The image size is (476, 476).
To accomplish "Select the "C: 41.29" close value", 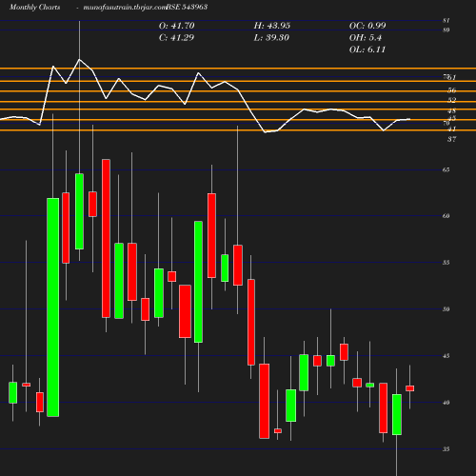I will click(176, 37).
